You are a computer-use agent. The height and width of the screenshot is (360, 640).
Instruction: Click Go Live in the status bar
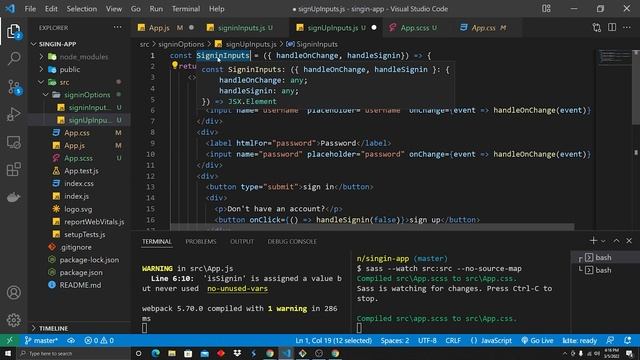[x=537, y=340]
